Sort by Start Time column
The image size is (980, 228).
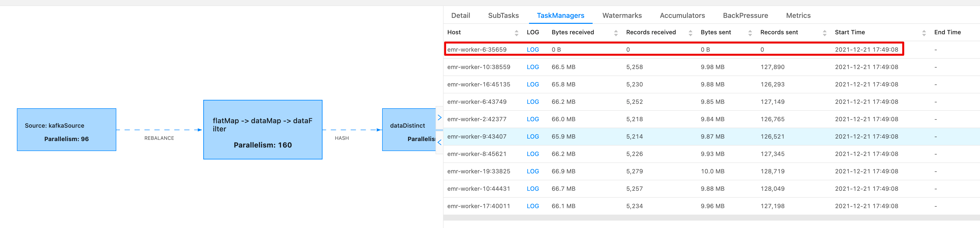924,32
